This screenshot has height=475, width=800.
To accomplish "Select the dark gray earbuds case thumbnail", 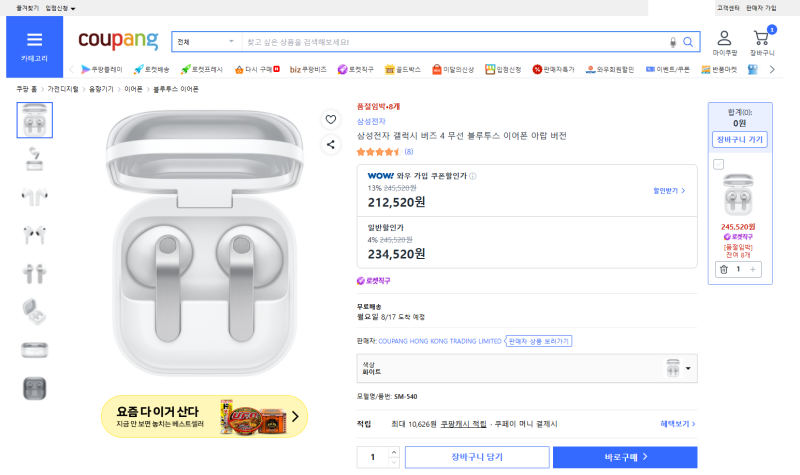I will pos(35,388).
